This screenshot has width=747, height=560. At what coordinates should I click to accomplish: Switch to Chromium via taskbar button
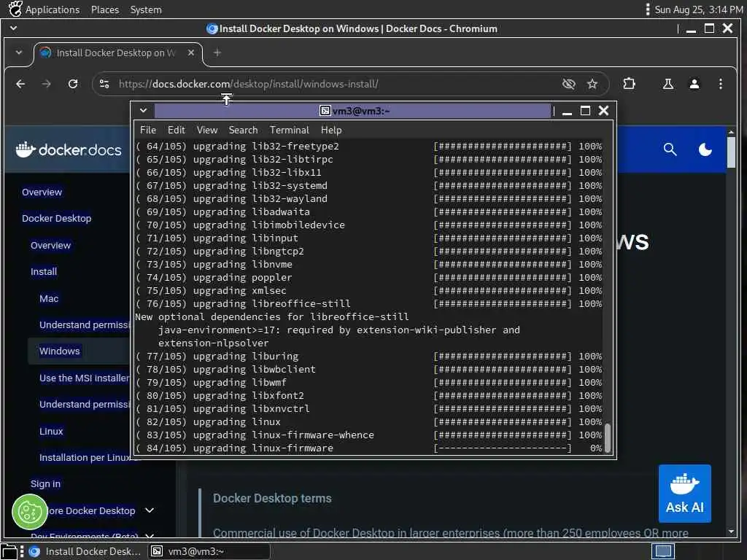click(x=85, y=551)
